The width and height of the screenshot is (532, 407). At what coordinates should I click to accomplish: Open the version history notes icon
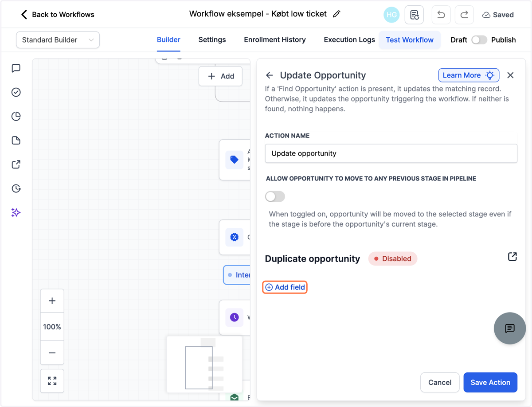coord(414,15)
